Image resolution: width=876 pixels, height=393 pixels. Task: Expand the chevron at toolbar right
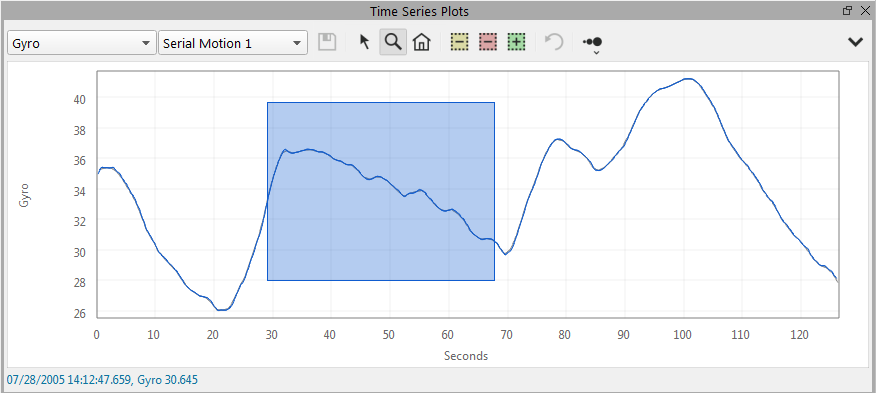[855, 42]
